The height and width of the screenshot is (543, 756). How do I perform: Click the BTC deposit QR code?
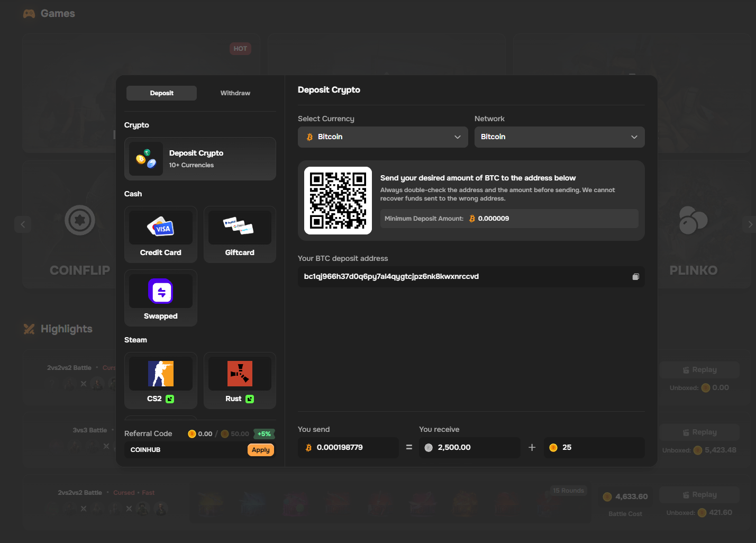click(338, 201)
